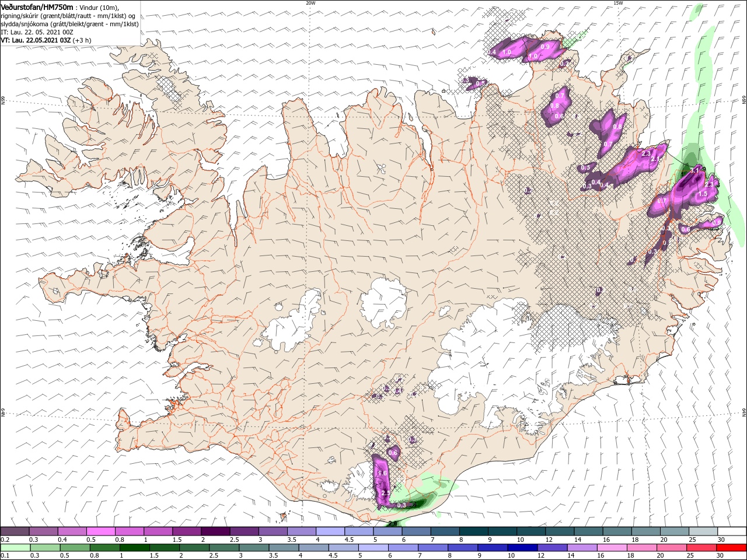Select the violet rain swatch between 14 and 16
The height and width of the screenshot is (560, 747).
[x=581, y=548]
